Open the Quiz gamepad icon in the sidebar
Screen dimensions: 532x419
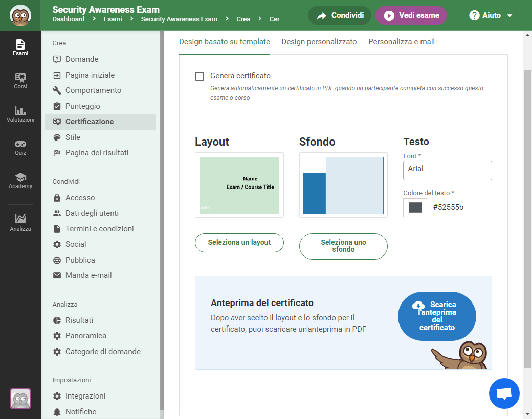tap(20, 144)
